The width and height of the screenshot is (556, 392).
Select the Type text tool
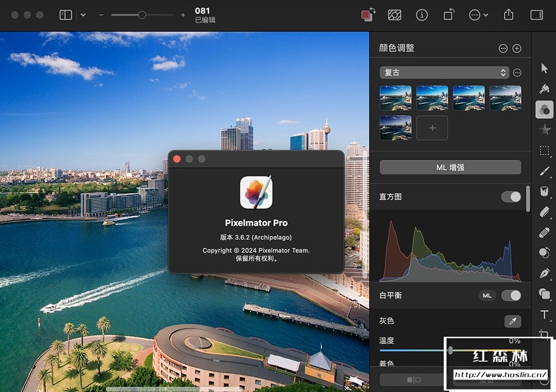(x=544, y=314)
